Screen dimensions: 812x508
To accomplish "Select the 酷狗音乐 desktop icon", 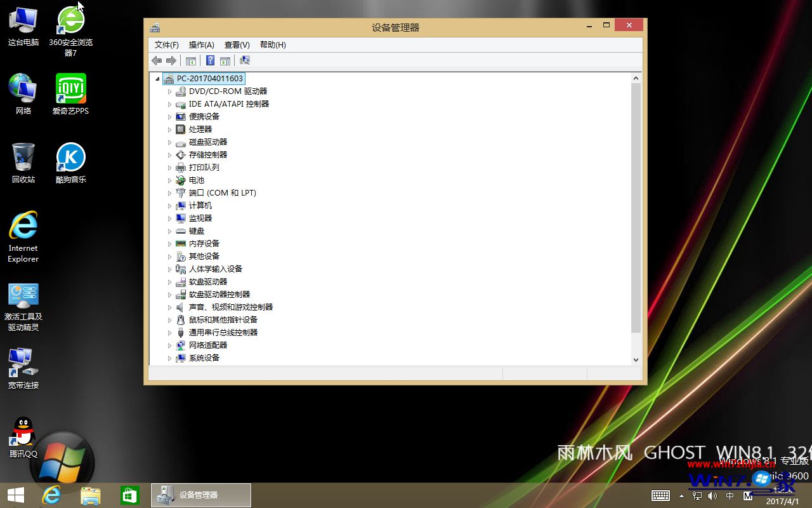I will click(x=70, y=157).
